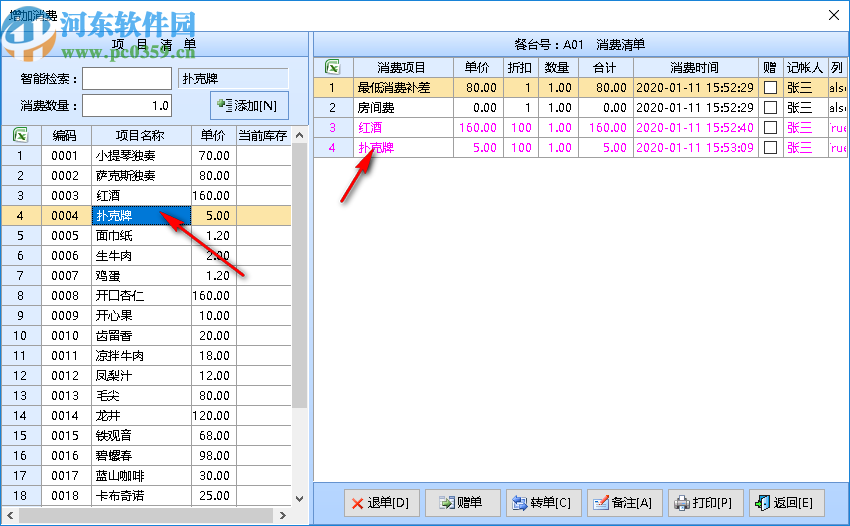Click the price 120.00 for 龙井

coord(214,416)
